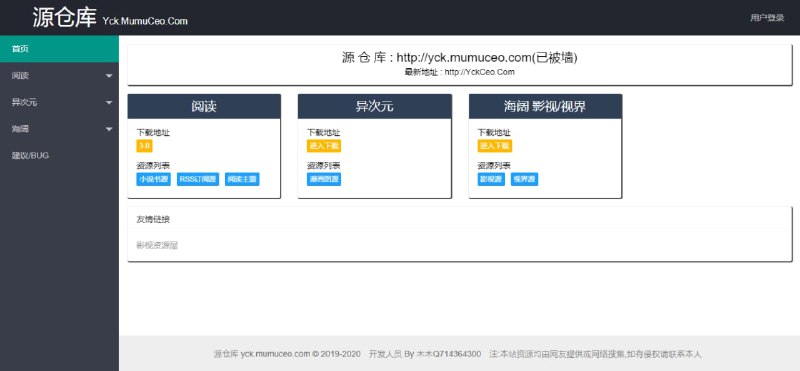Click the 影视资源屋 friendly link
This screenshot has height=371, width=800.
click(157, 245)
